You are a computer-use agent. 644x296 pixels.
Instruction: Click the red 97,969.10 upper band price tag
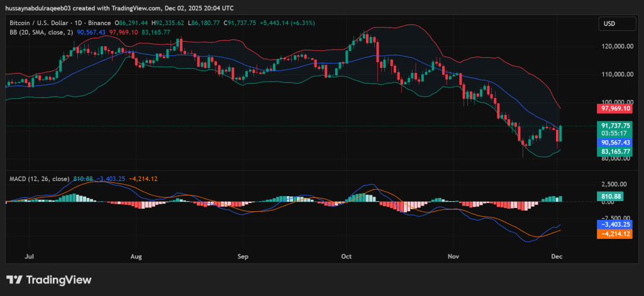point(614,109)
